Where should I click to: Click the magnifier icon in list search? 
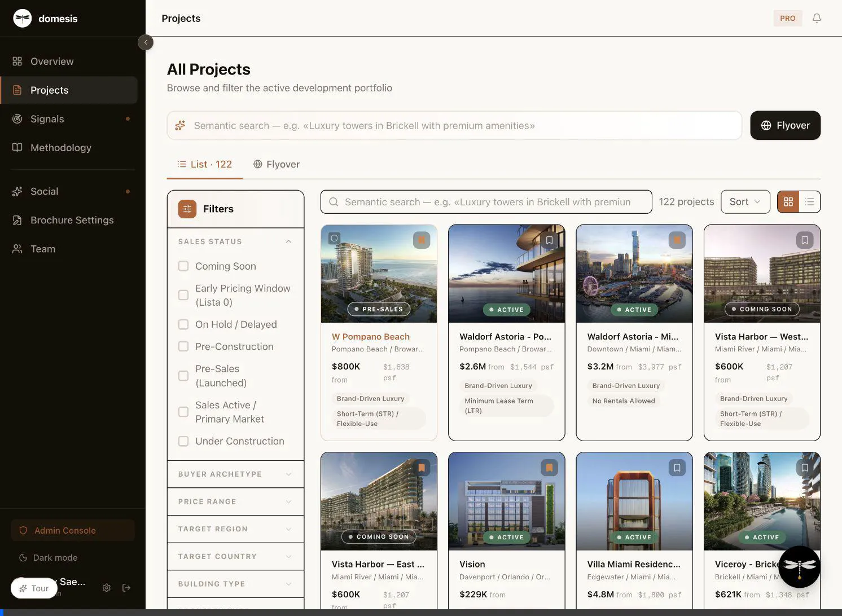pos(334,202)
